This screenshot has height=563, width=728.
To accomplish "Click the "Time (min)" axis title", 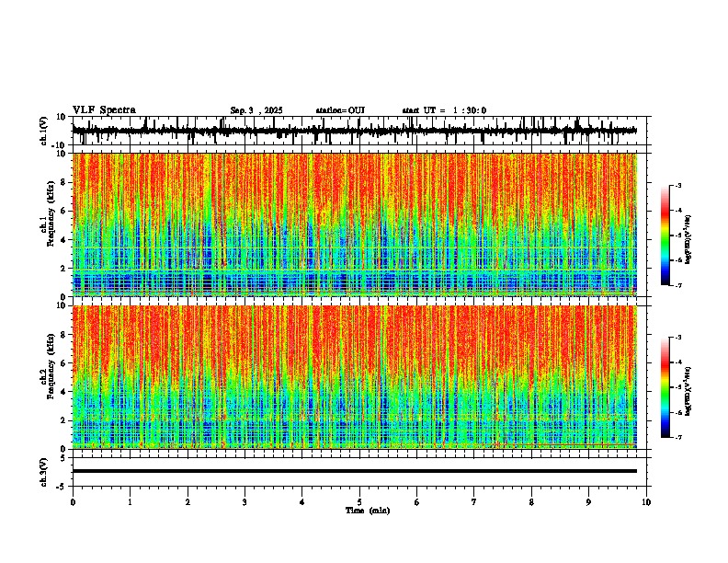I will [x=368, y=511].
